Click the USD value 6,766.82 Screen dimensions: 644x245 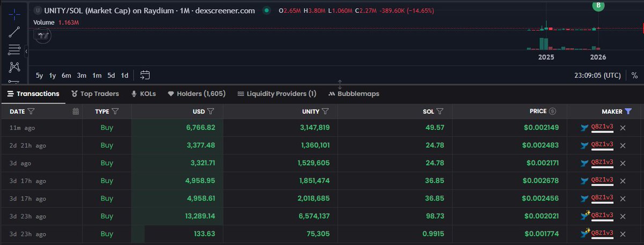[x=201, y=128]
